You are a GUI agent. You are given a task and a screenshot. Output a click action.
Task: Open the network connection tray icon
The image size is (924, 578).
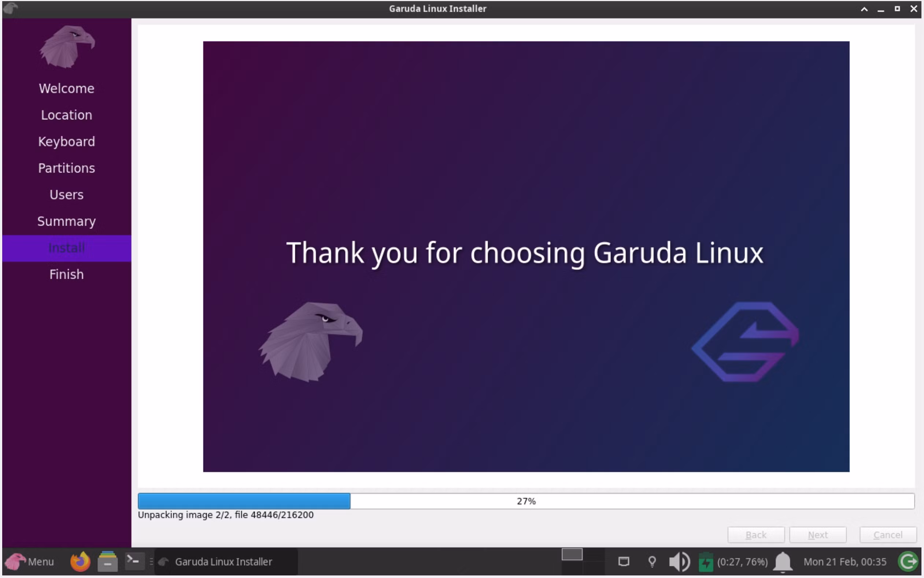pyautogui.click(x=624, y=562)
